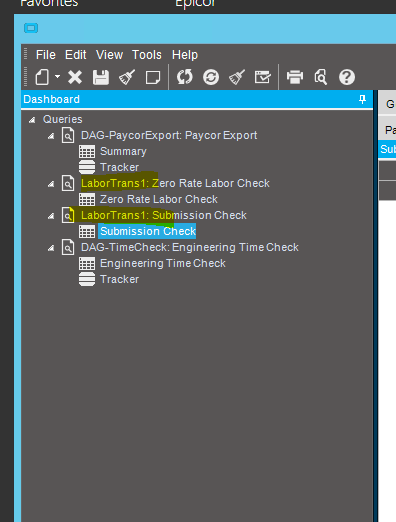This screenshot has width=396, height=522.
Task: Click the sticky note memo icon
Action: point(153,77)
